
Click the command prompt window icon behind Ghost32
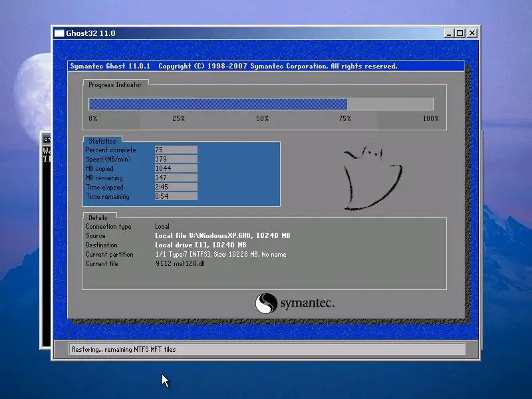[47, 139]
